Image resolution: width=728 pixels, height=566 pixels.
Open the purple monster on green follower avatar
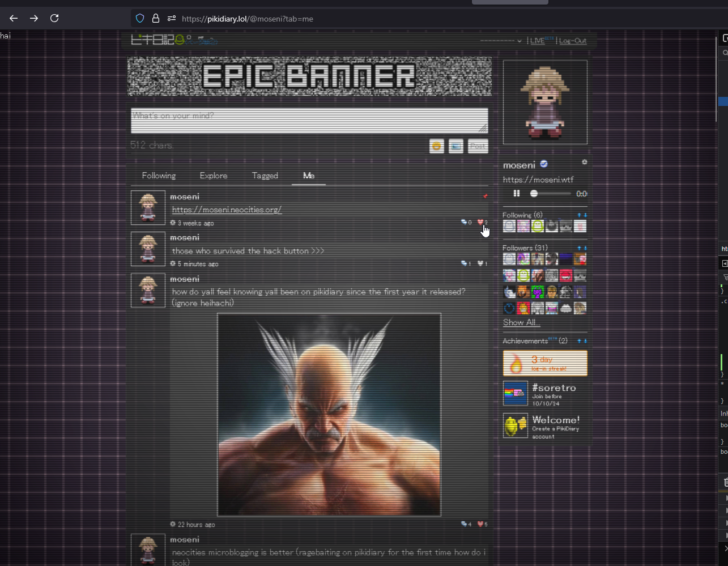click(x=538, y=292)
